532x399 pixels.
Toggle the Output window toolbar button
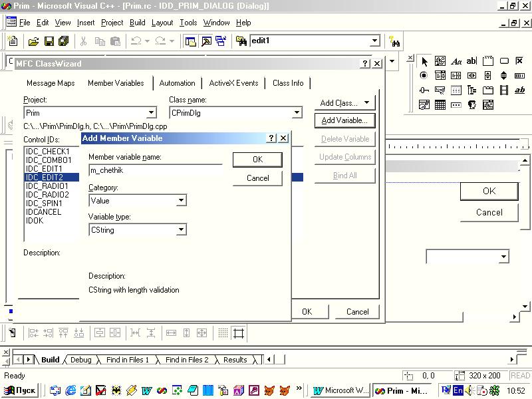tap(206, 41)
